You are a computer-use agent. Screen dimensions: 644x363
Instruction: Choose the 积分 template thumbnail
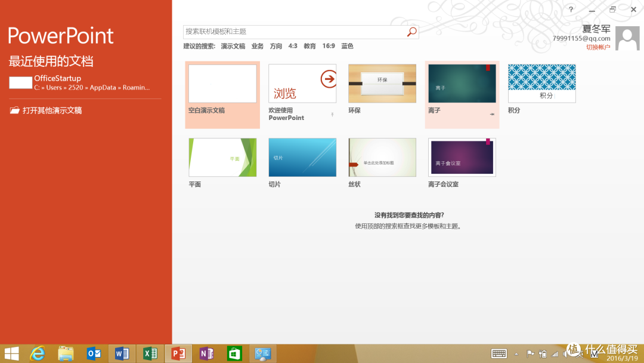(x=541, y=84)
